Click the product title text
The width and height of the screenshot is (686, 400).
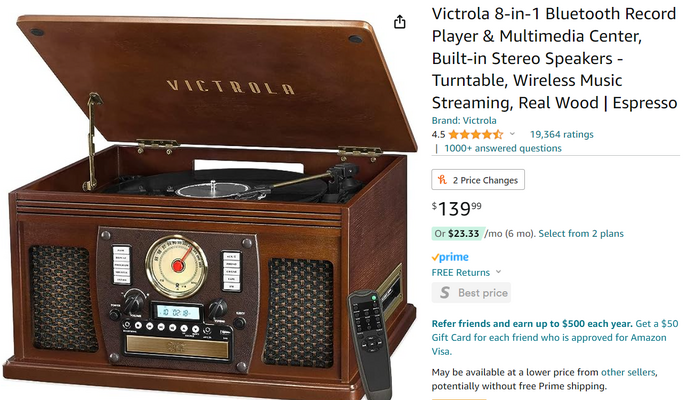pyautogui.click(x=554, y=58)
